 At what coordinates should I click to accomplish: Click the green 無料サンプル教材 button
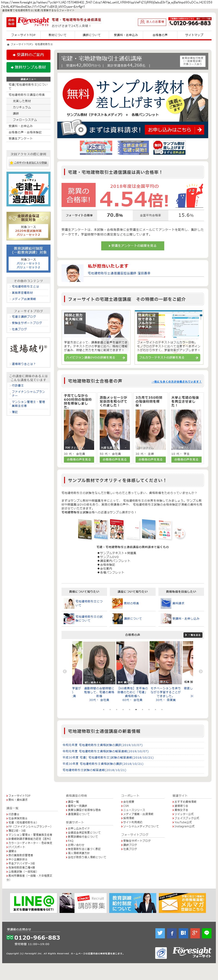click(x=28, y=67)
